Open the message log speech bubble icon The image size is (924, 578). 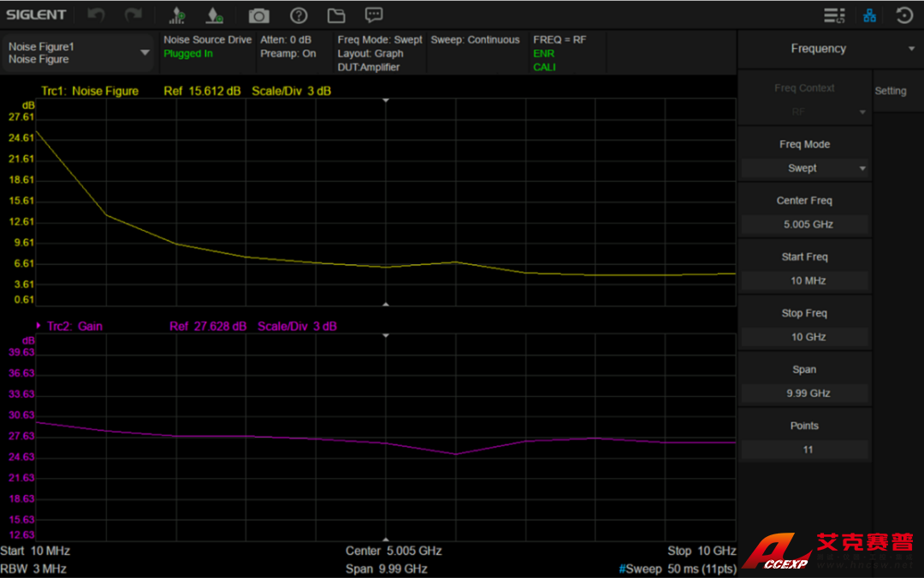[x=374, y=15]
